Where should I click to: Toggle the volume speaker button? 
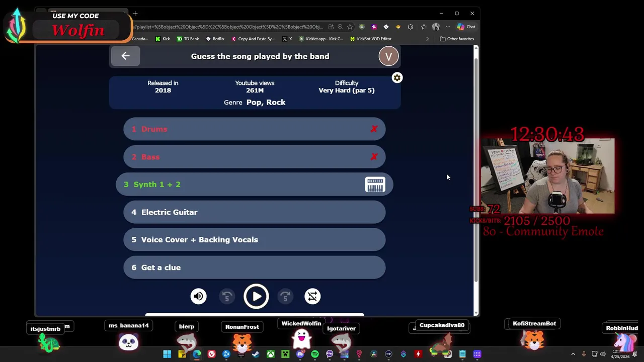click(198, 296)
